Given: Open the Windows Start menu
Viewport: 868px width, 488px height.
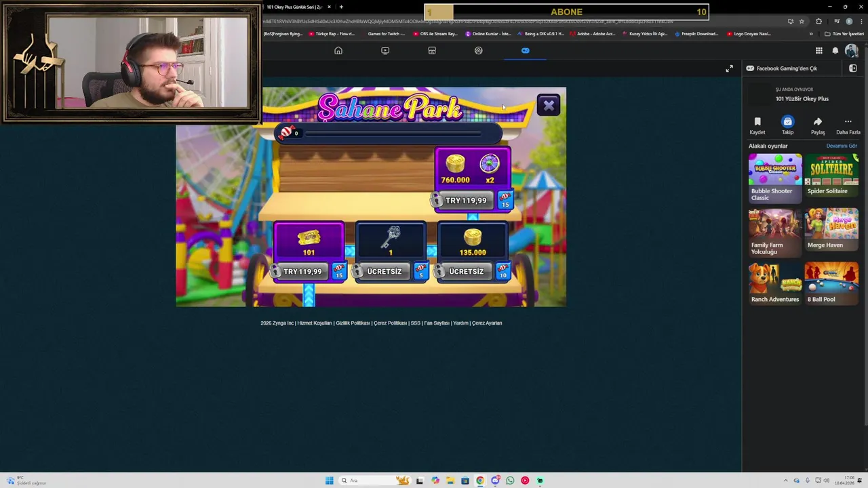Looking at the screenshot, I should pyautogui.click(x=329, y=481).
